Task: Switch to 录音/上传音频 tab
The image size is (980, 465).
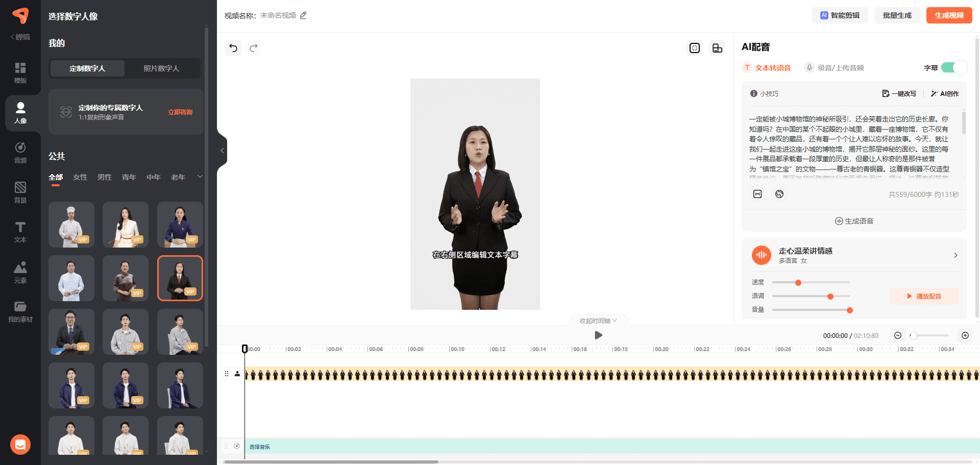Action: pyautogui.click(x=834, y=68)
